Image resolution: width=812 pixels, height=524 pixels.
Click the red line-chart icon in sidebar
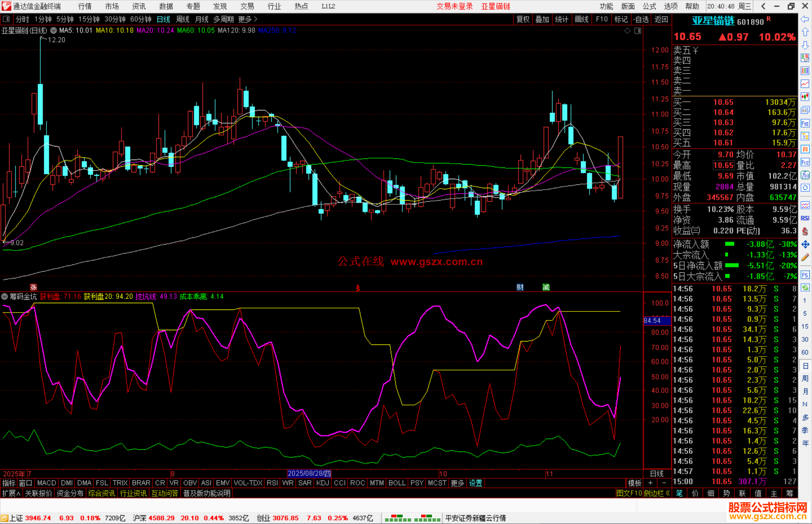click(x=805, y=84)
